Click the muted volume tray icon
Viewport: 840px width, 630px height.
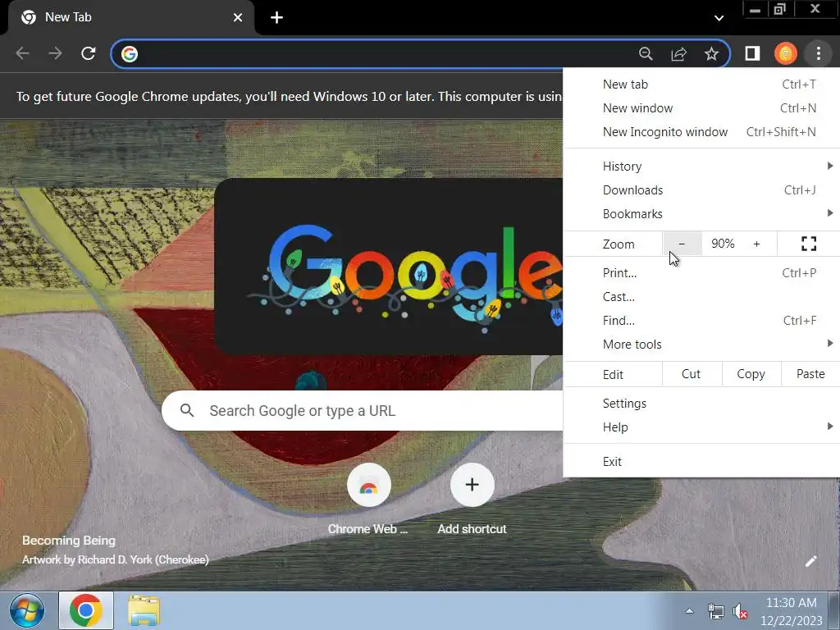(x=740, y=610)
